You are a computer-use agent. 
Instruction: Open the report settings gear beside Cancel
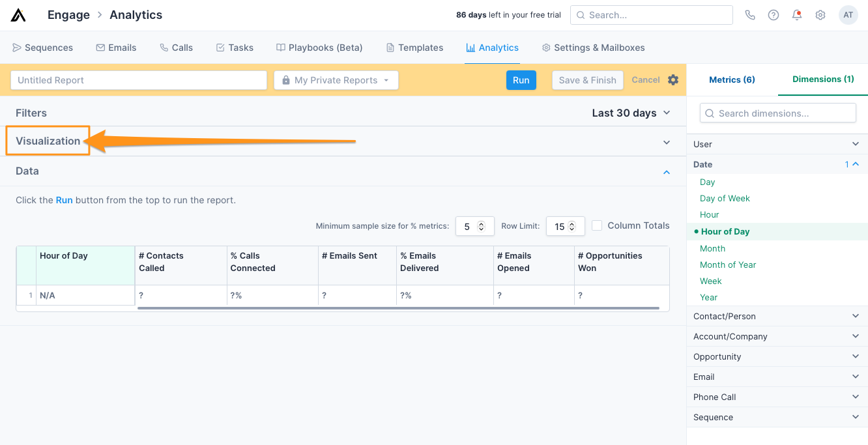tap(674, 79)
